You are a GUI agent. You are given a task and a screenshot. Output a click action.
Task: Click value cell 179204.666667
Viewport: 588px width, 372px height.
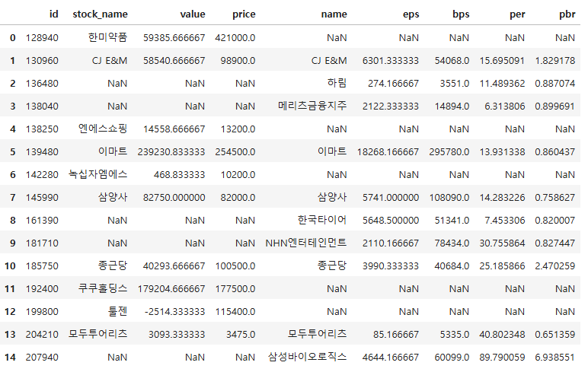[x=171, y=289]
